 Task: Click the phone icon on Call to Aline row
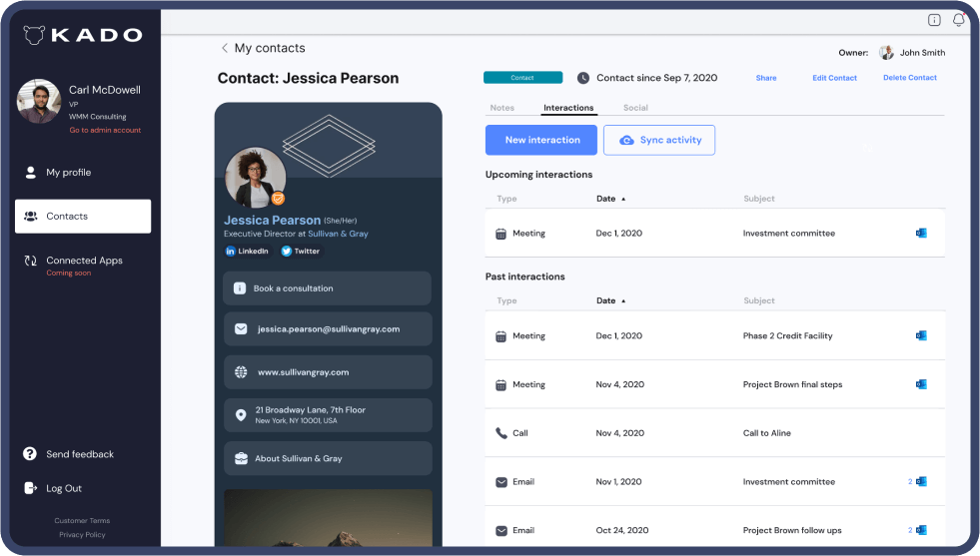point(501,433)
